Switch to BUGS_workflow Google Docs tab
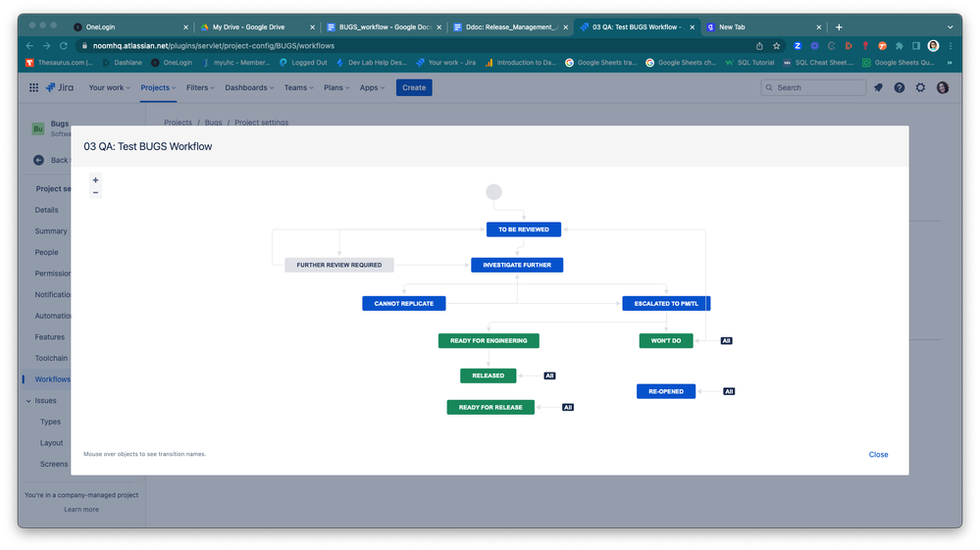Screen dimensions: 980x550 click(x=383, y=27)
